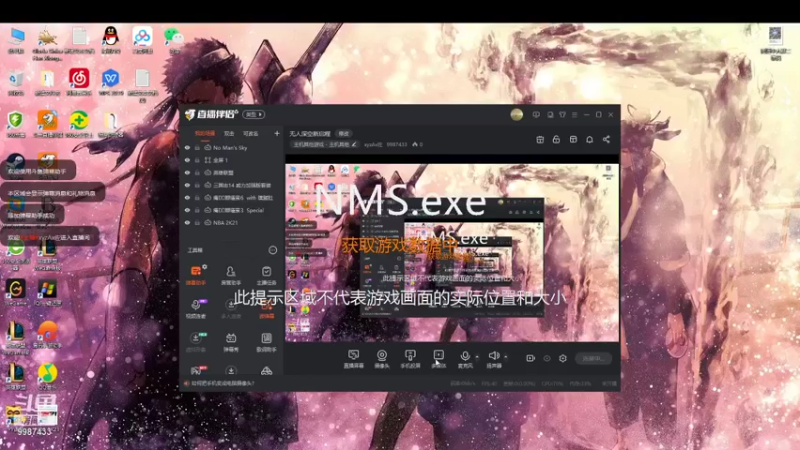Image resolution: width=800 pixels, height=450 pixels.
Task: Open the QQ penguin desktop icon
Action: tap(111, 40)
